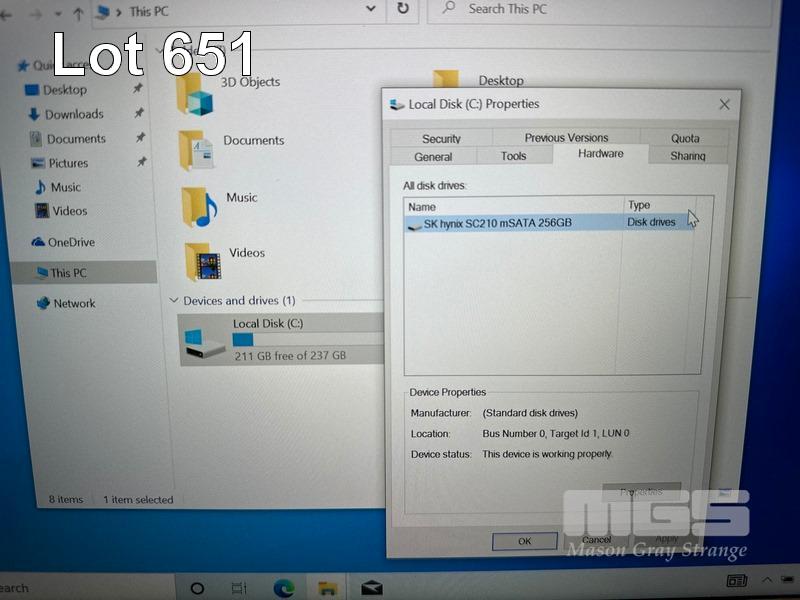Select SK hynix SC210 mSATA disk drive
800x600 pixels.
click(x=497, y=223)
